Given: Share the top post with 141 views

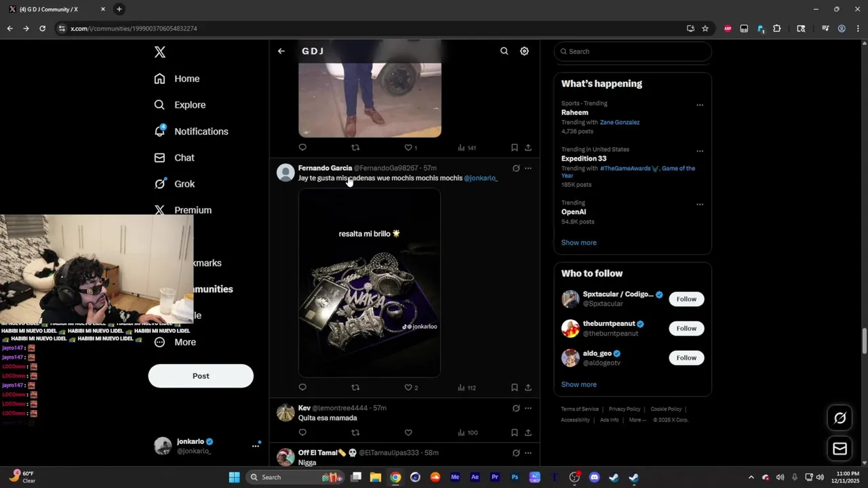Looking at the screenshot, I should 528,148.
